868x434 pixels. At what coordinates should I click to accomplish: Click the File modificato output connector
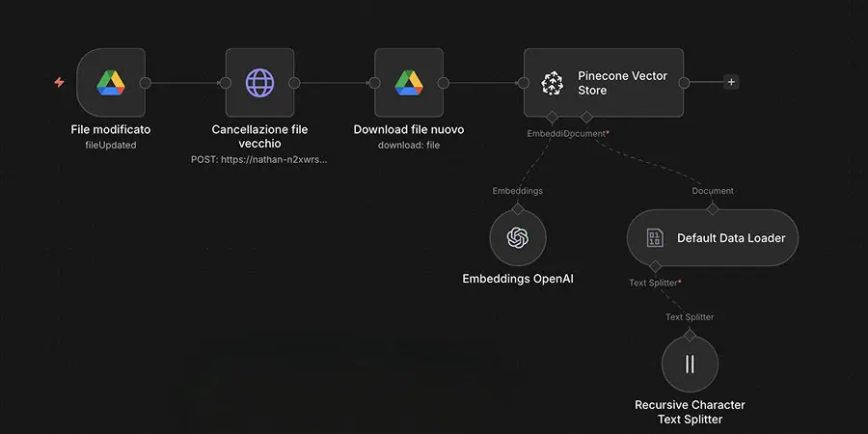tap(145, 83)
